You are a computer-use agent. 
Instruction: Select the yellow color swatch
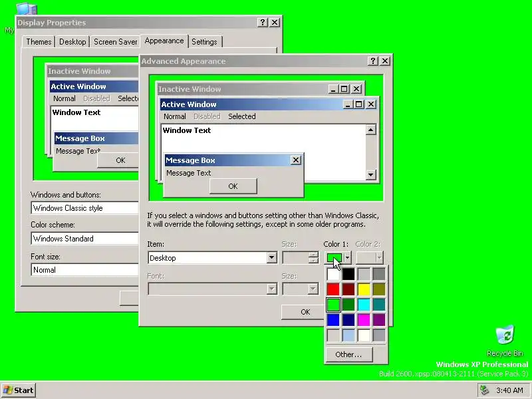(364, 289)
